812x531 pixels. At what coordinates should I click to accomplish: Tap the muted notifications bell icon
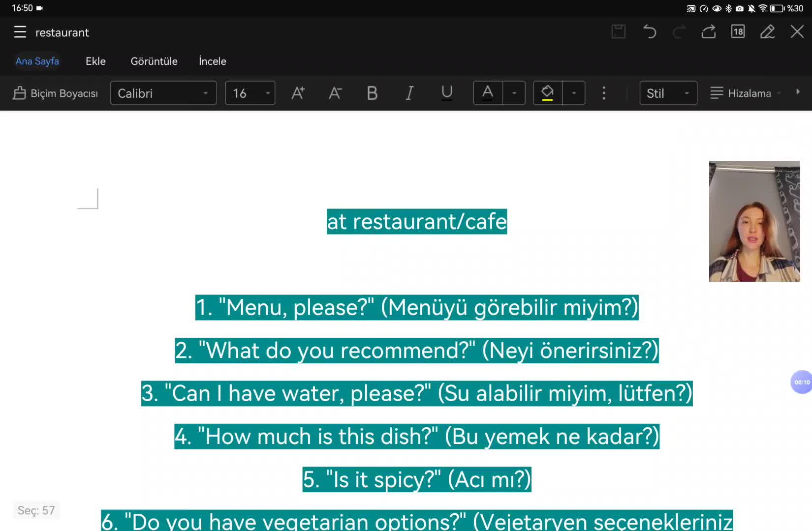[751, 8]
